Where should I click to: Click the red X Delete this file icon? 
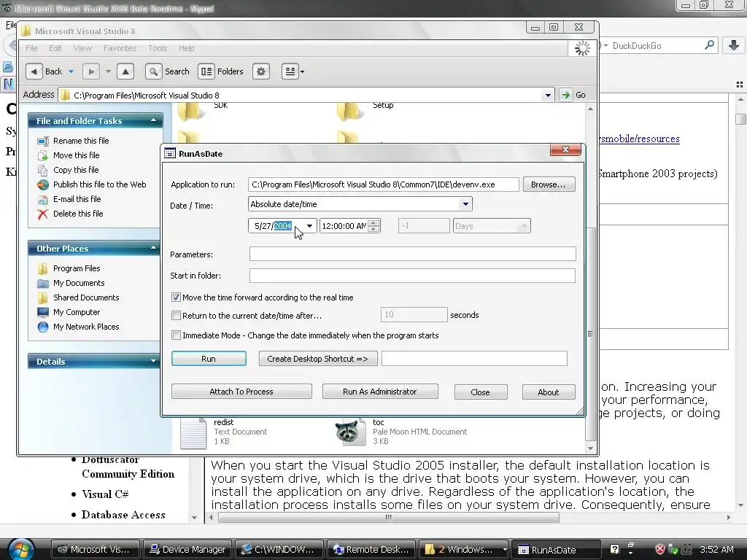click(x=43, y=214)
